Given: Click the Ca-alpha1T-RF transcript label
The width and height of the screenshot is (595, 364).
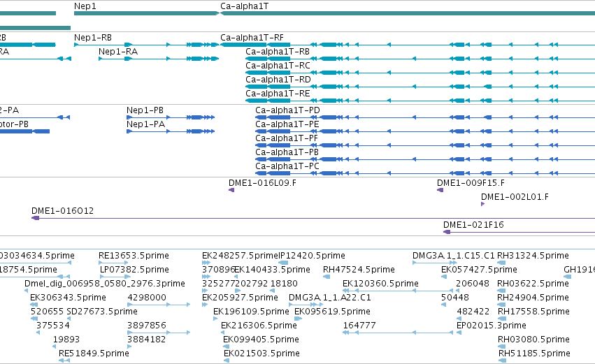Looking at the screenshot, I should click(x=252, y=38).
